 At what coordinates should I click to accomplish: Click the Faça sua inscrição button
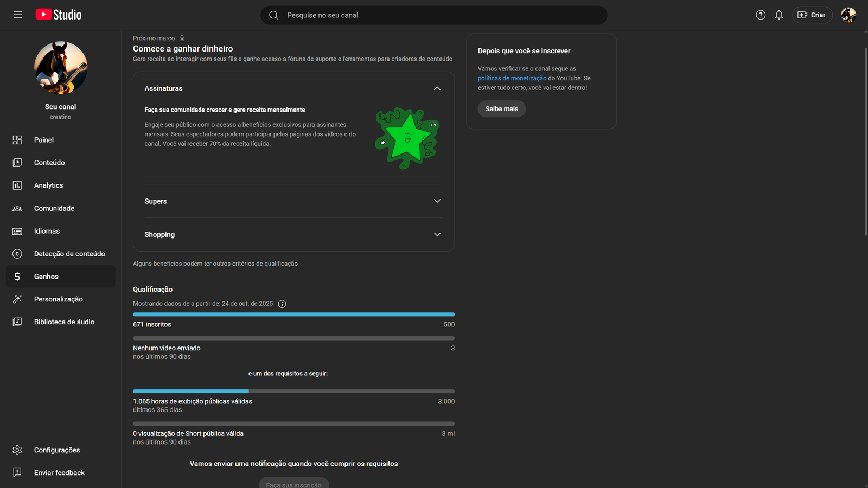pyautogui.click(x=293, y=483)
